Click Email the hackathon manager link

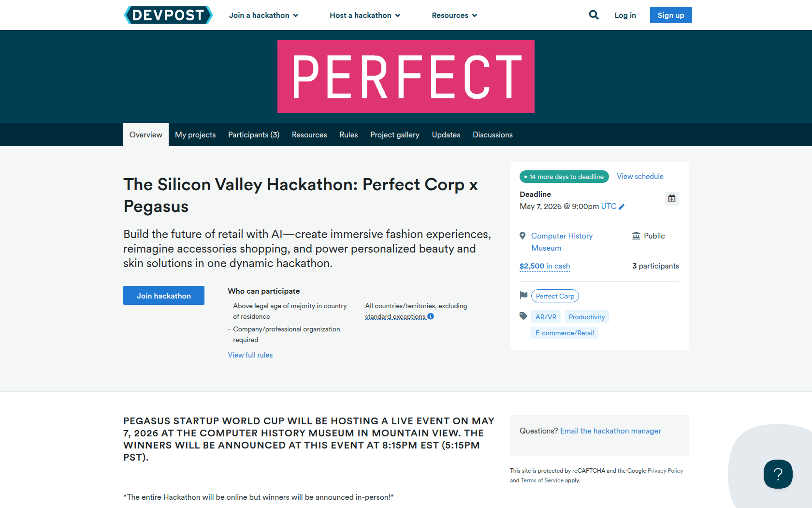pyautogui.click(x=610, y=431)
